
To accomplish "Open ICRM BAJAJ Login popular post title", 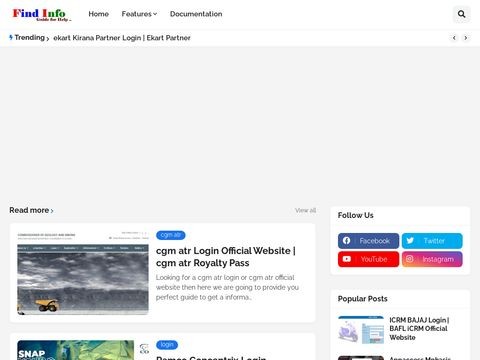I will pos(419,329).
